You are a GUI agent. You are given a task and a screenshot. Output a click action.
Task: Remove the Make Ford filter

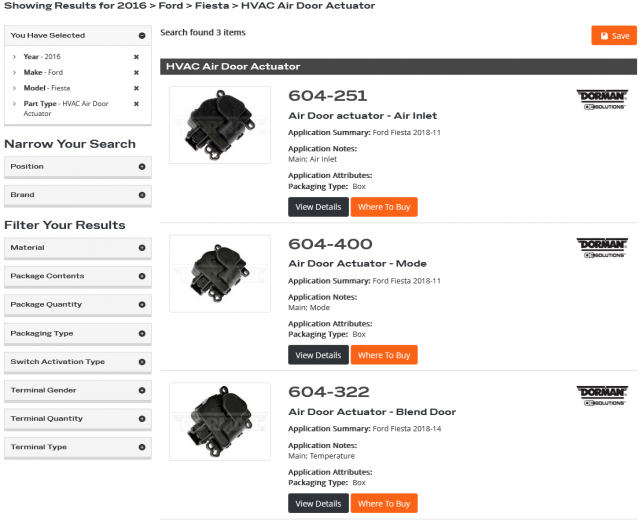point(136,72)
